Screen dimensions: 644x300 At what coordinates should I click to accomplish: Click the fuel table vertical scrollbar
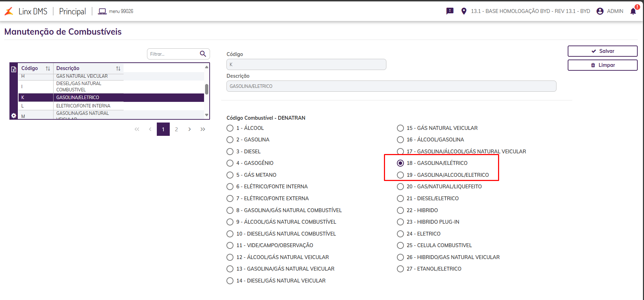point(206,90)
